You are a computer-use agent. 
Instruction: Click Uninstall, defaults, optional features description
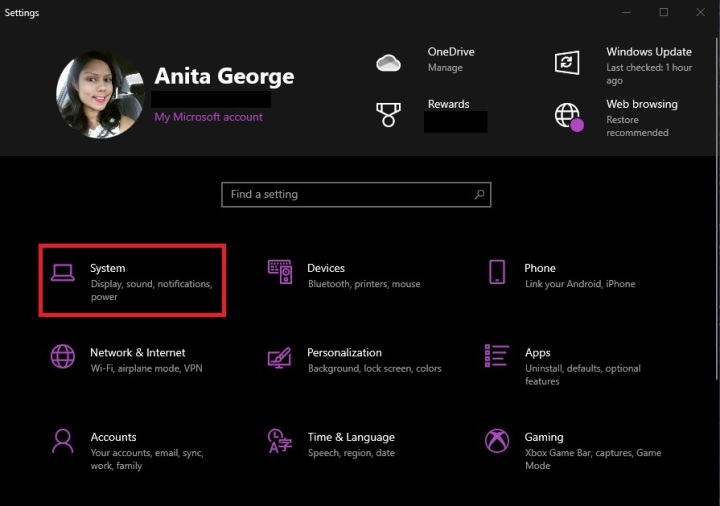tap(583, 375)
